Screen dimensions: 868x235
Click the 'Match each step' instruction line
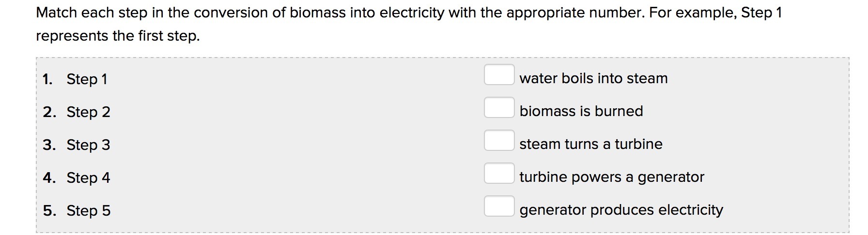(x=409, y=13)
